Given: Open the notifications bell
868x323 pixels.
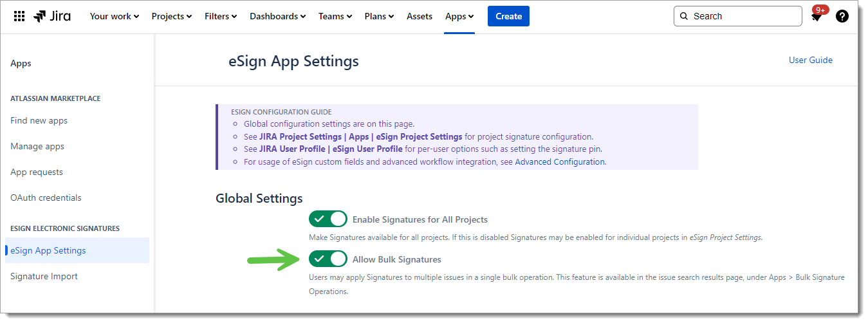Looking at the screenshot, I should click(816, 17).
